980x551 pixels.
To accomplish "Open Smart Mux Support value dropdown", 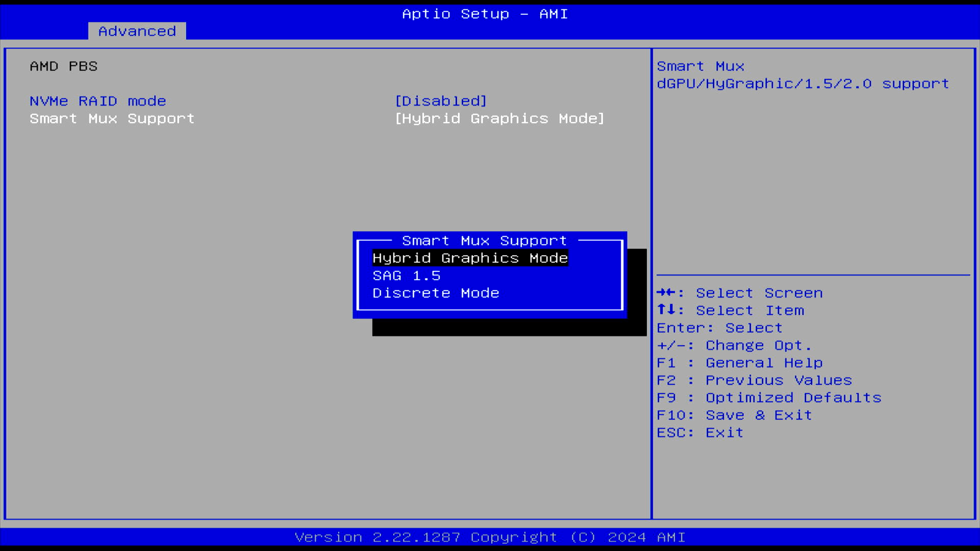I will (x=499, y=118).
